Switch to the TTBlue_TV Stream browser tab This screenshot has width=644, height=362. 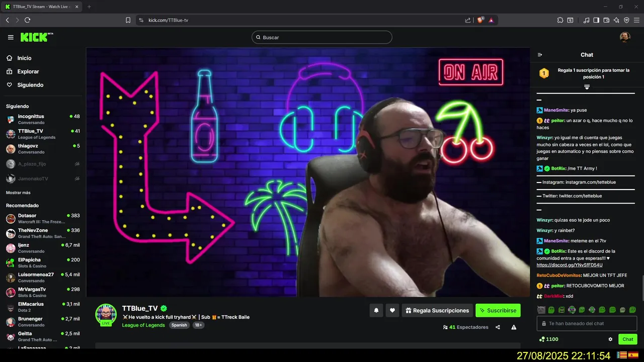click(x=41, y=7)
